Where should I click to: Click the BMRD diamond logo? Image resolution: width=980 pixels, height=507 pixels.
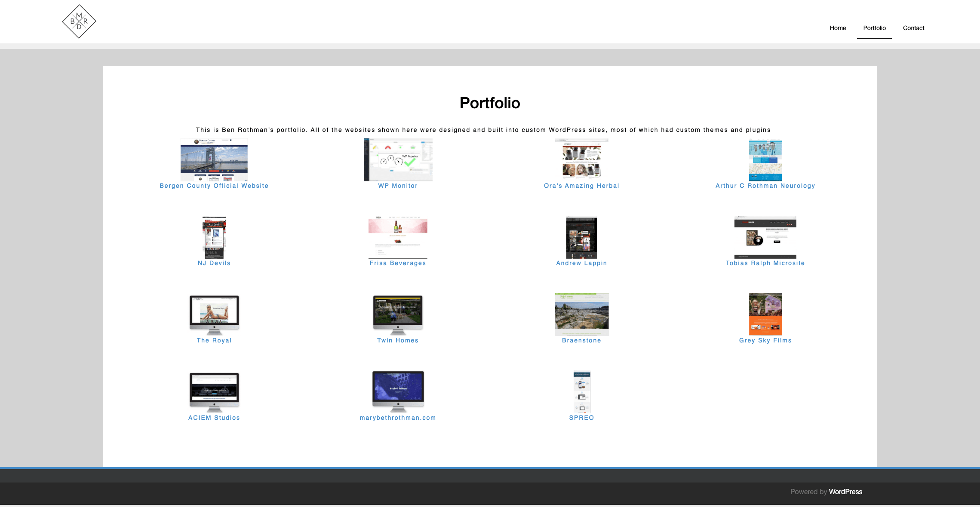[79, 21]
